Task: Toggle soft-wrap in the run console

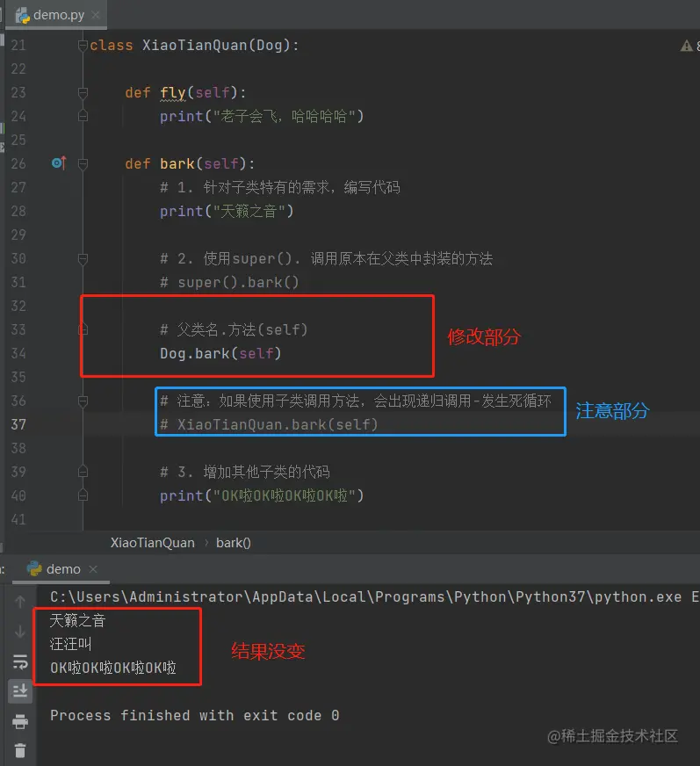Action: [20, 662]
